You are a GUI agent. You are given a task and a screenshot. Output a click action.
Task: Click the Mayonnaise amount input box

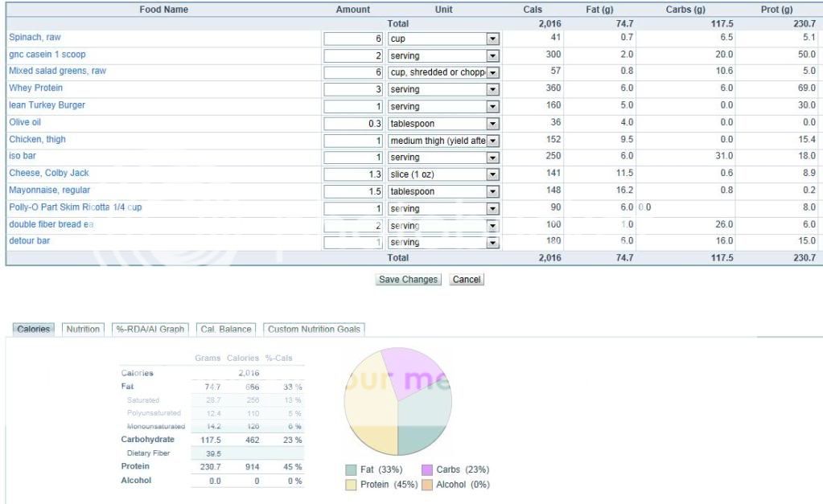coord(354,191)
